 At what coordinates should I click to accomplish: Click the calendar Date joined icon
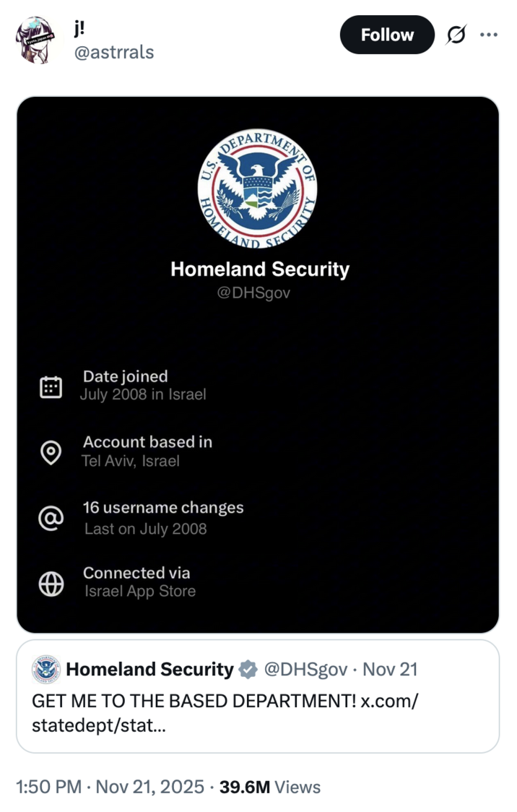coord(51,386)
